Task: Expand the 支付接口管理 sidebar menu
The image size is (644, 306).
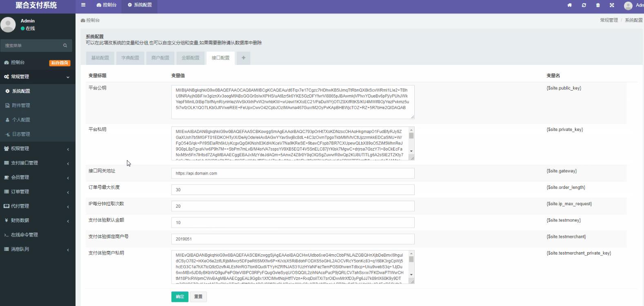Action: coord(38,163)
